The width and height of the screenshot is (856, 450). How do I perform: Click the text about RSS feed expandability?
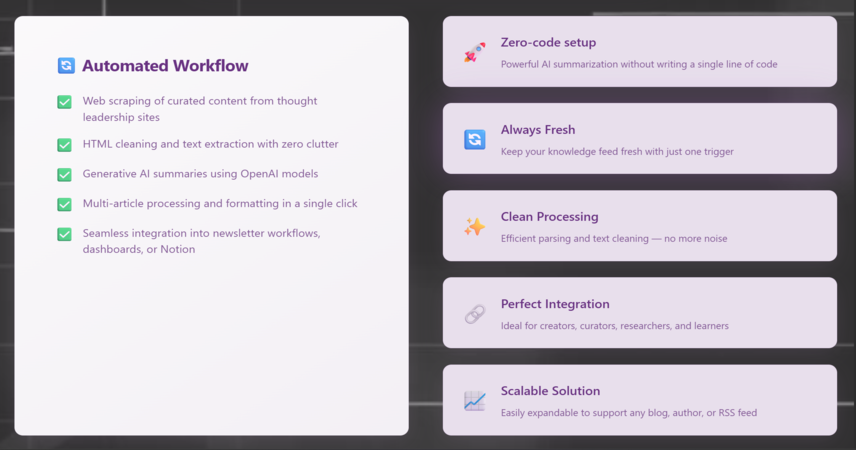click(629, 413)
